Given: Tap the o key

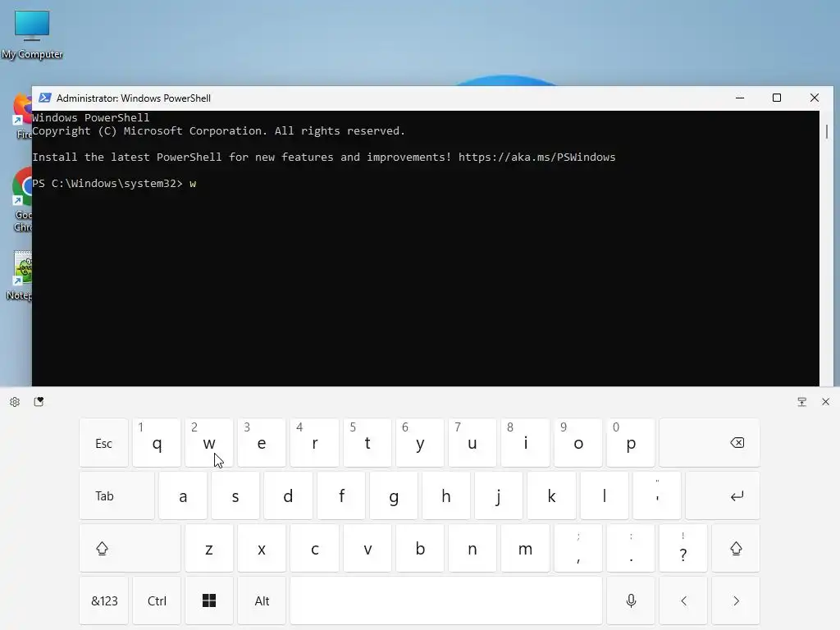Looking at the screenshot, I should (577, 443).
